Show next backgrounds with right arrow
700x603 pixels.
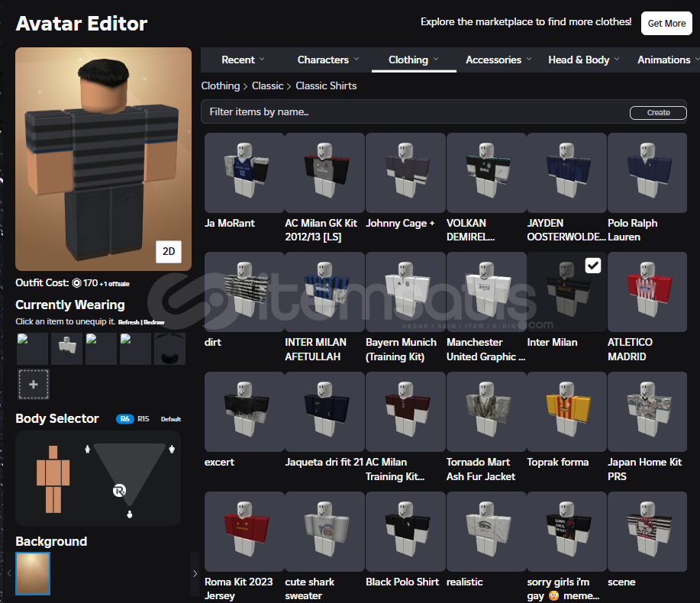coord(195,573)
